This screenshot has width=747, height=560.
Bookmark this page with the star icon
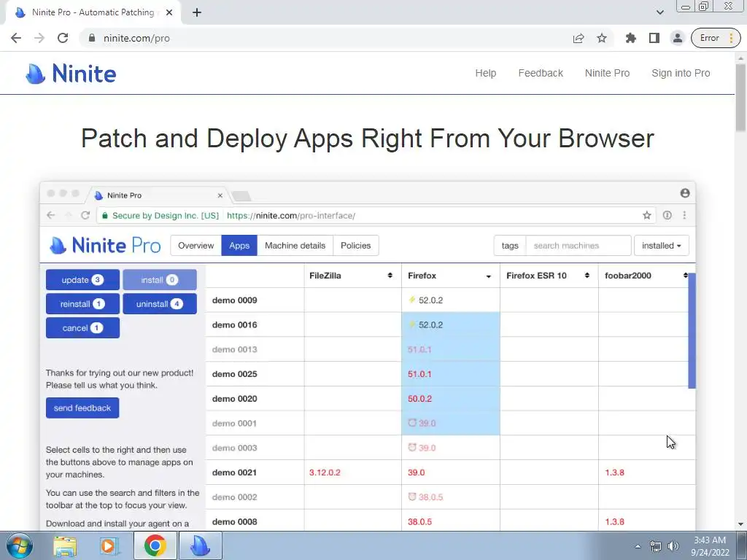click(602, 38)
